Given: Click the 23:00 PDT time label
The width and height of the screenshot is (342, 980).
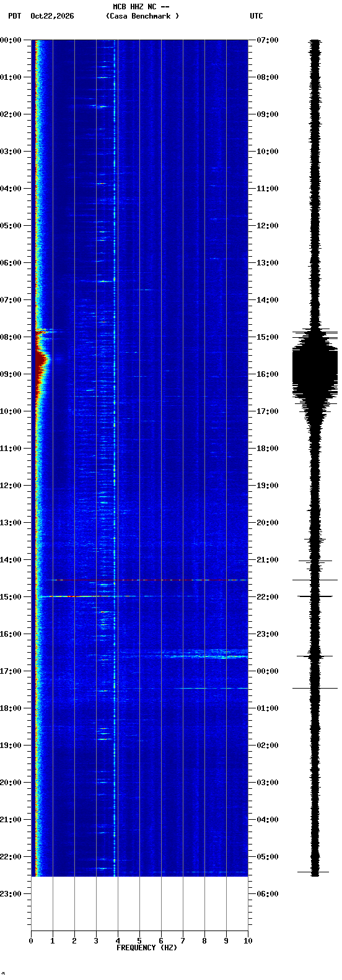Looking at the screenshot, I should click(11, 894).
